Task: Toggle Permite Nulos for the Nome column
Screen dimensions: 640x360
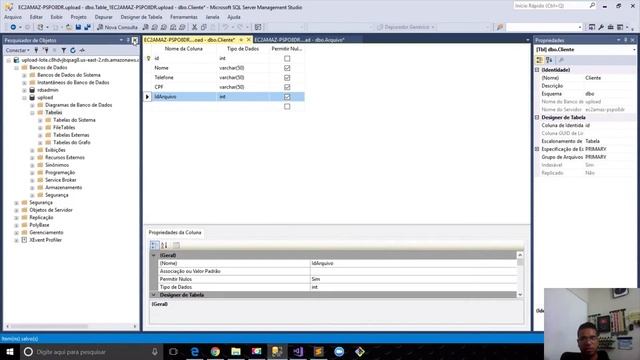Action: coord(287,68)
